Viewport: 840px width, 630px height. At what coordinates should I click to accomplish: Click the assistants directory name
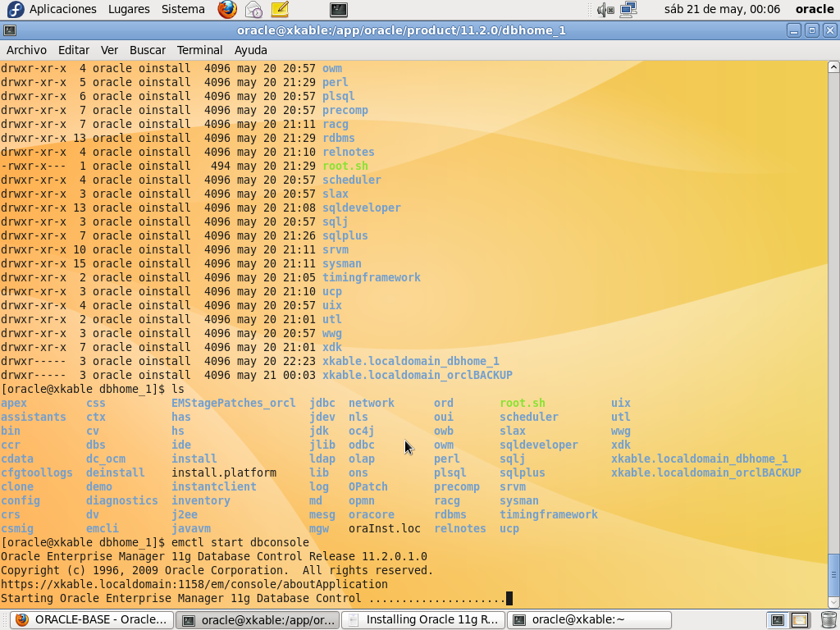click(x=33, y=417)
